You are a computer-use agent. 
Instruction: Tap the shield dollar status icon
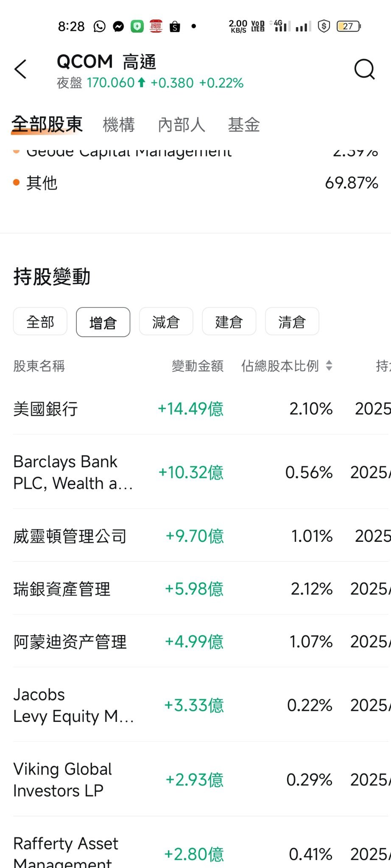coord(324,26)
